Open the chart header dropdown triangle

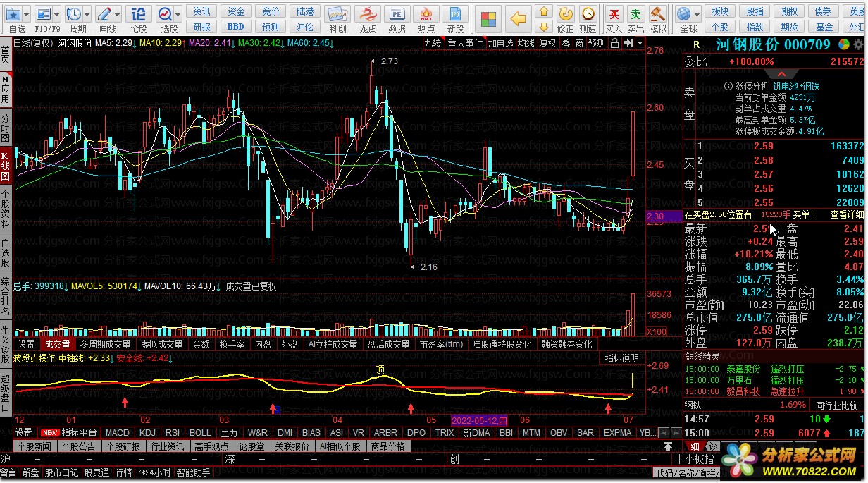click(x=640, y=43)
